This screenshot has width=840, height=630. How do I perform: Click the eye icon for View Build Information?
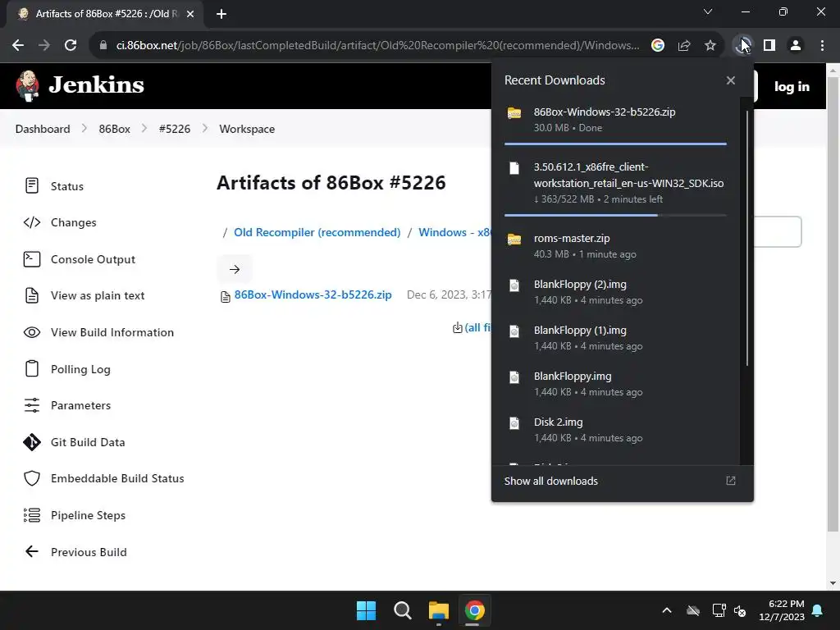[32, 332]
